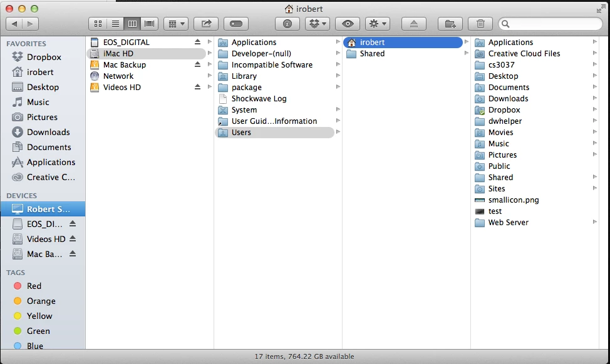Select the User Guid…Information alias

274,121
